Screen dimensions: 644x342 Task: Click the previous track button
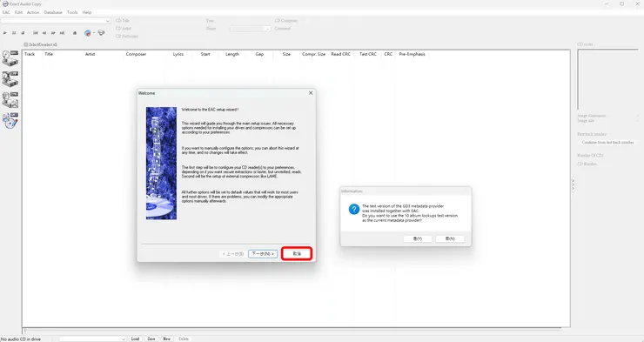(36, 33)
